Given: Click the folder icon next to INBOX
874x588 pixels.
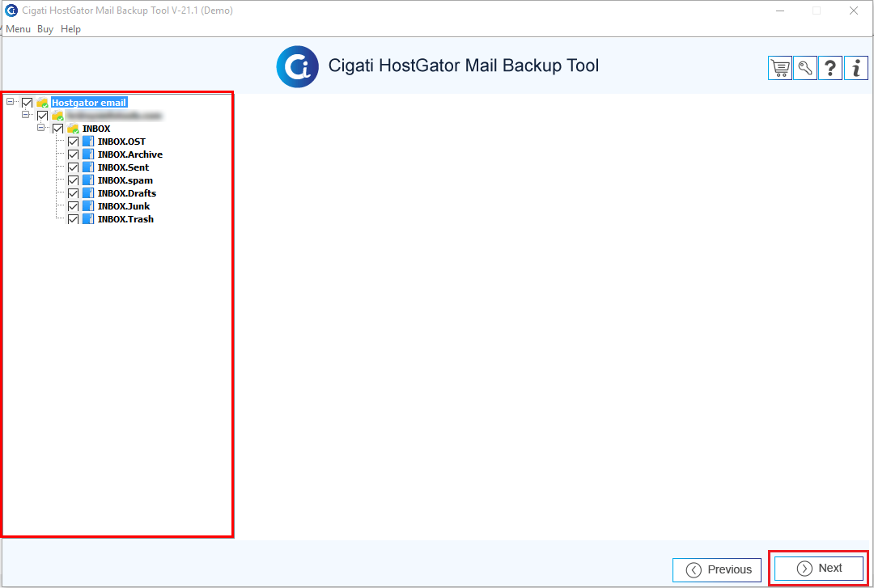Looking at the screenshot, I should (73, 129).
